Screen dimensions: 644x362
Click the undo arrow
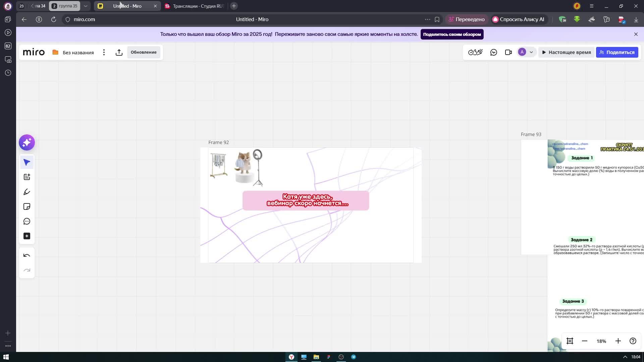[x=27, y=255]
